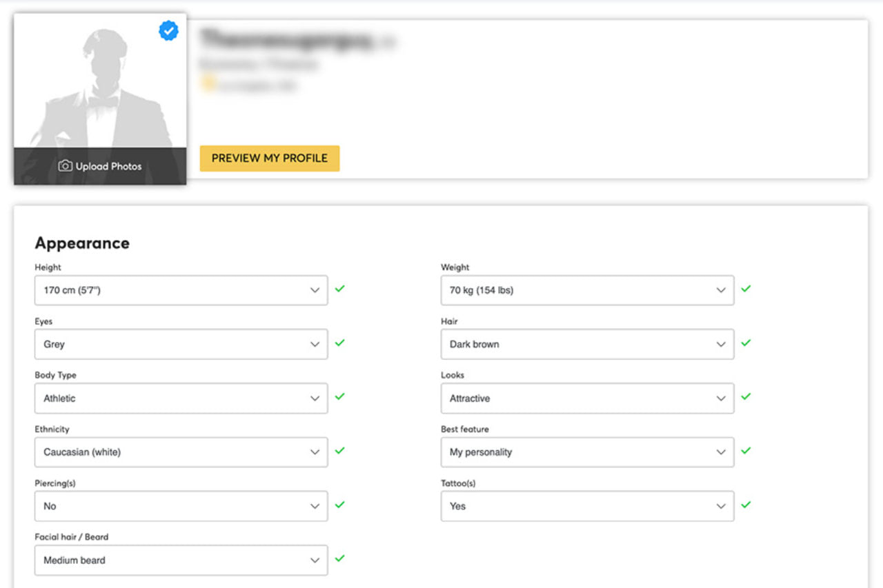Click the green checkmark next to Height

339,289
